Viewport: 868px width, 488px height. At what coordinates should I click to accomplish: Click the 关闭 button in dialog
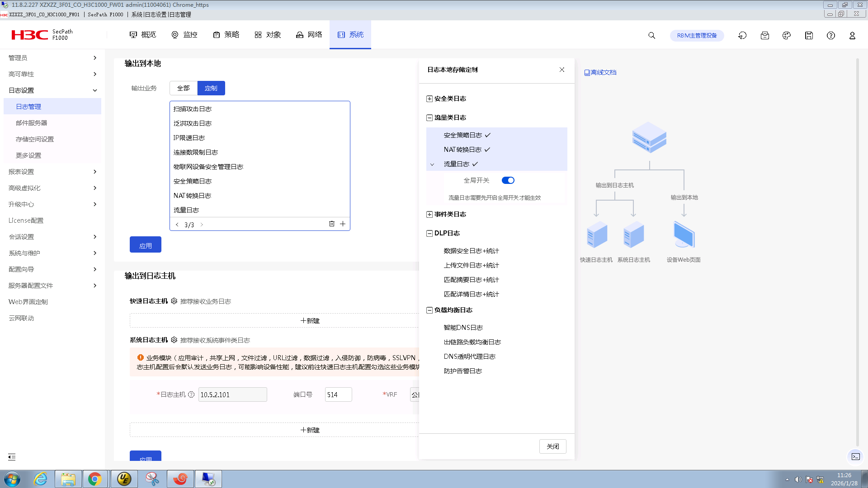pyautogui.click(x=552, y=446)
